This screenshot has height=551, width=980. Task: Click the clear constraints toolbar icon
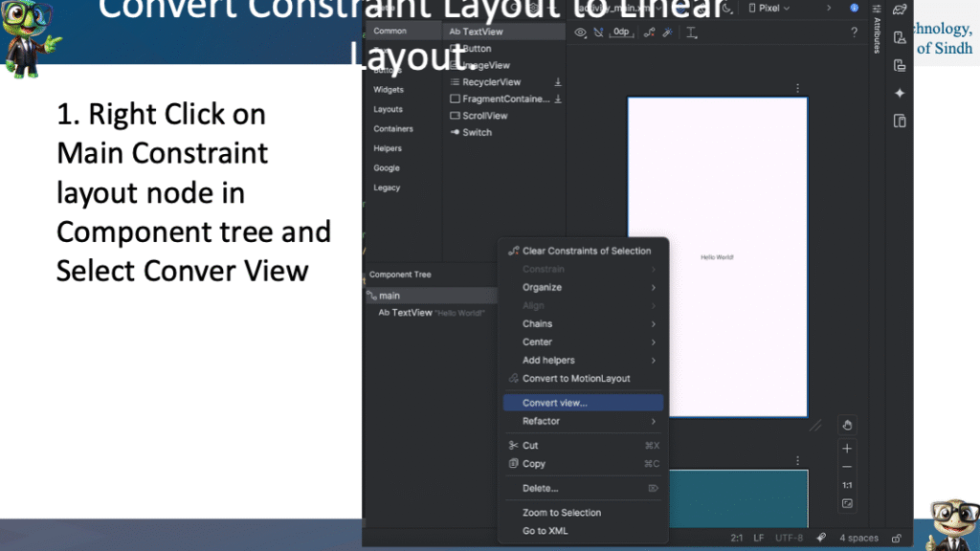pos(649,33)
